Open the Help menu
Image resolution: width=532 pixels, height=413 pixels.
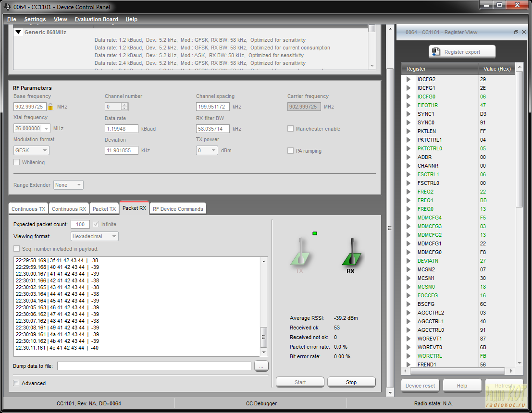point(132,19)
